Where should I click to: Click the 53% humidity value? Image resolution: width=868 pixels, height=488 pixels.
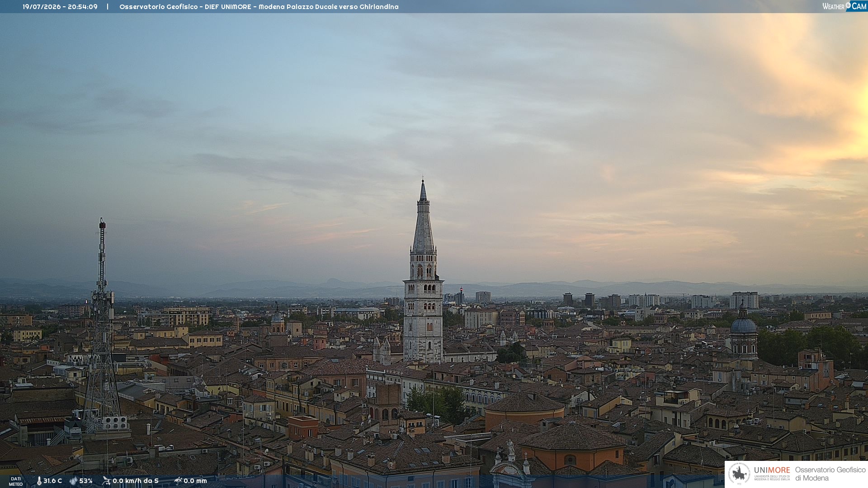click(86, 481)
